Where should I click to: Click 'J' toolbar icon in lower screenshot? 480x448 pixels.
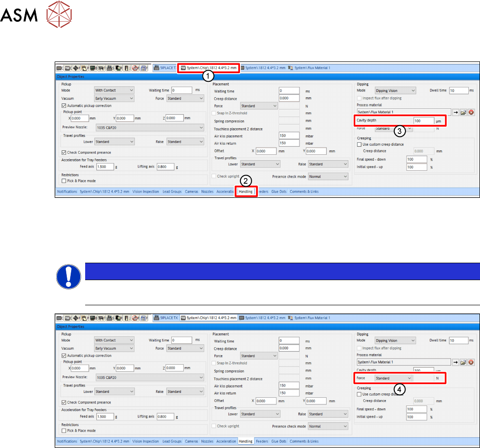pyautogui.click(x=127, y=318)
